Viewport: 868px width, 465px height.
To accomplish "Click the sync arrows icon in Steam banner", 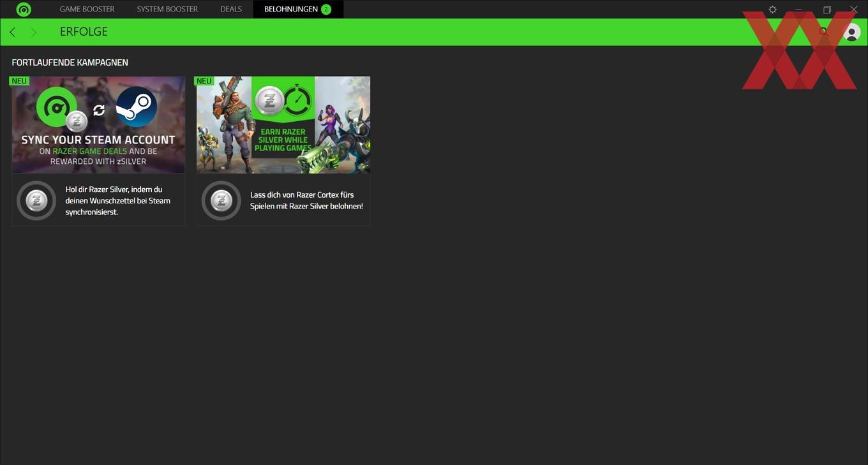I will (98, 110).
